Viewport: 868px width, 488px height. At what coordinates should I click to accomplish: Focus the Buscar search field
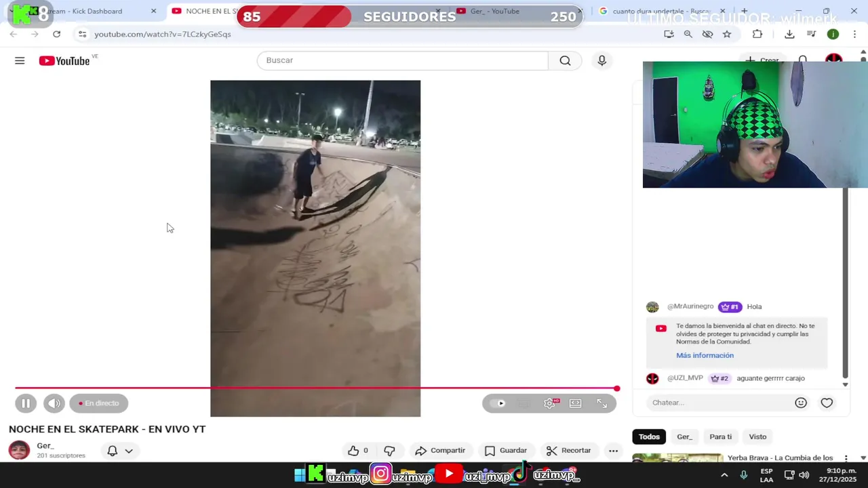[403, 60]
